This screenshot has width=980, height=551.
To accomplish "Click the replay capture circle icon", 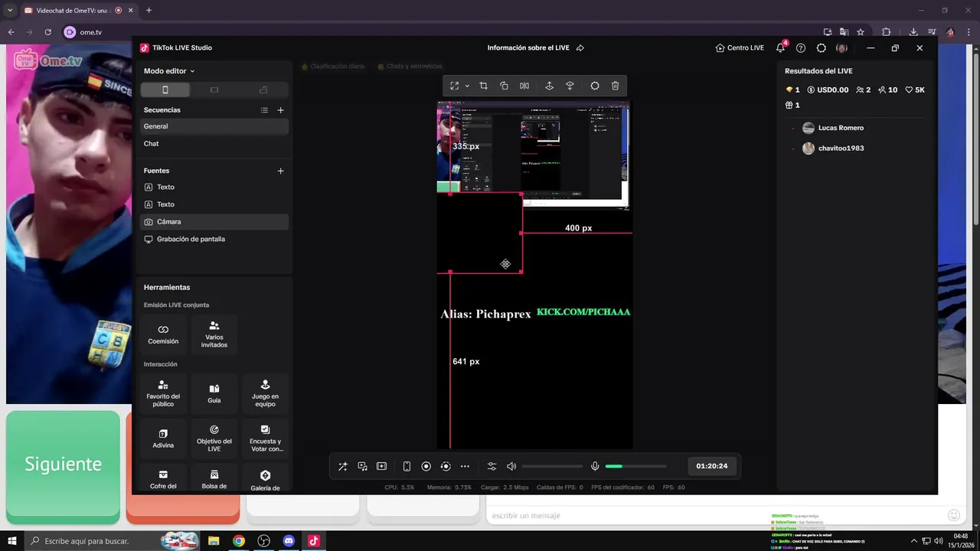I will click(x=446, y=466).
